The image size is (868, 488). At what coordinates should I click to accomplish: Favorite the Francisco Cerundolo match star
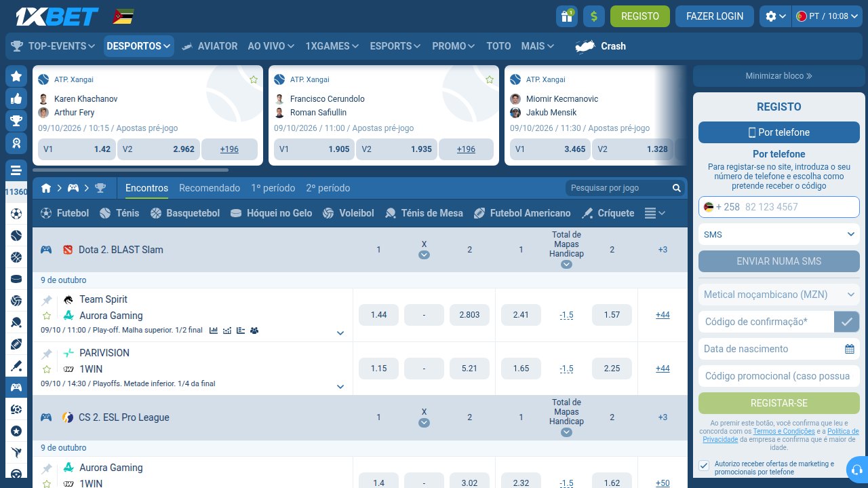[490, 79]
